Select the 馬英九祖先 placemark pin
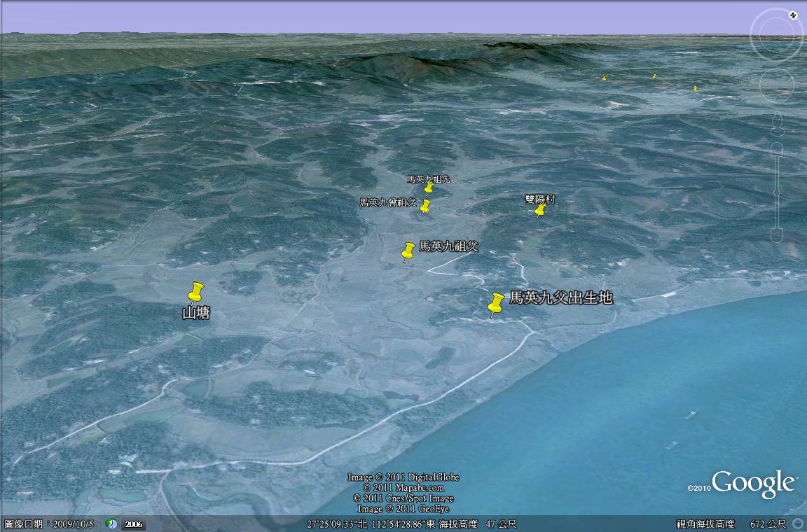This screenshot has width=807, height=532. 429,187
